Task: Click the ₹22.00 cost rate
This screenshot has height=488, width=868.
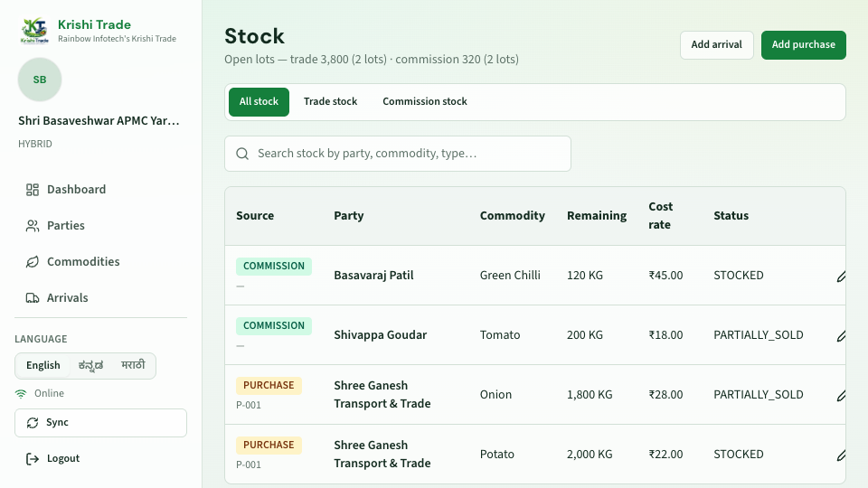Action: (665, 455)
